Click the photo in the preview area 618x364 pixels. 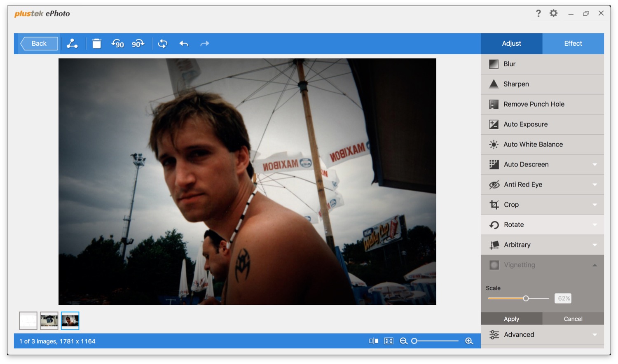click(x=247, y=182)
